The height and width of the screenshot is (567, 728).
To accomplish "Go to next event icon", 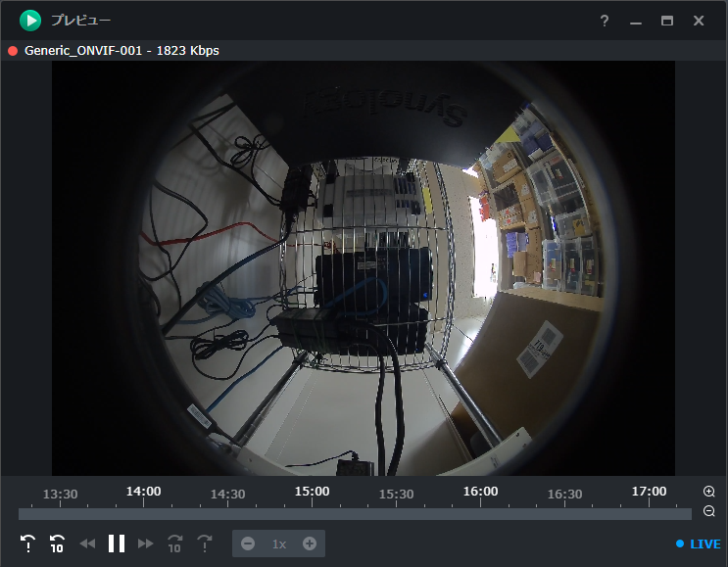I will pos(204,543).
